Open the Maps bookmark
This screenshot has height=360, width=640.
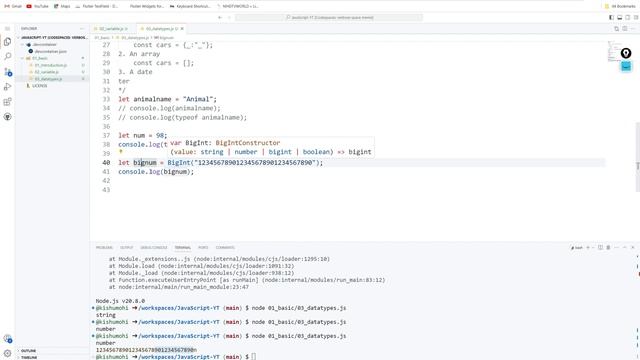[62, 6]
